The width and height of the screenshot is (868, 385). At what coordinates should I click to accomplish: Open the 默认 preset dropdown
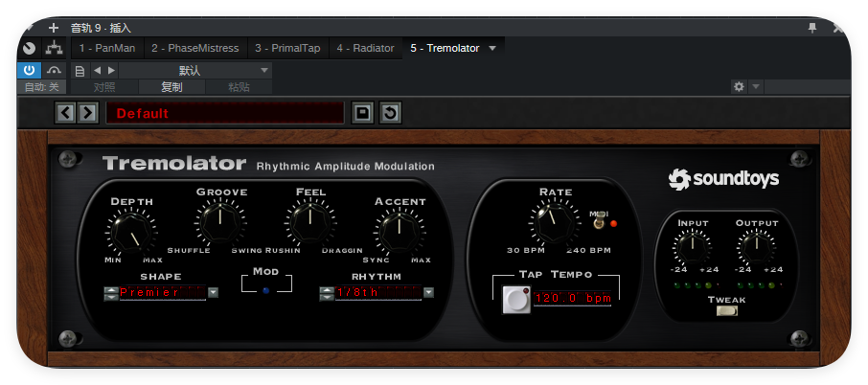[x=195, y=70]
